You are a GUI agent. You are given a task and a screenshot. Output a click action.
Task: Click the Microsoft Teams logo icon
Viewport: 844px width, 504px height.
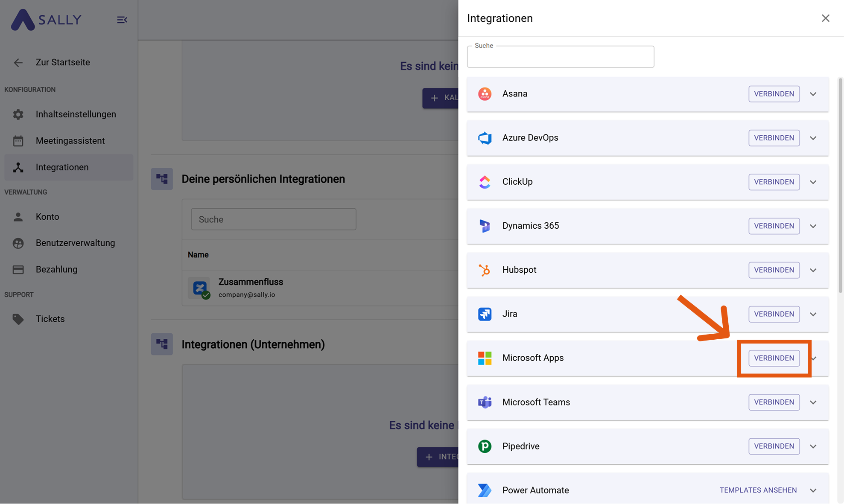tap(485, 402)
